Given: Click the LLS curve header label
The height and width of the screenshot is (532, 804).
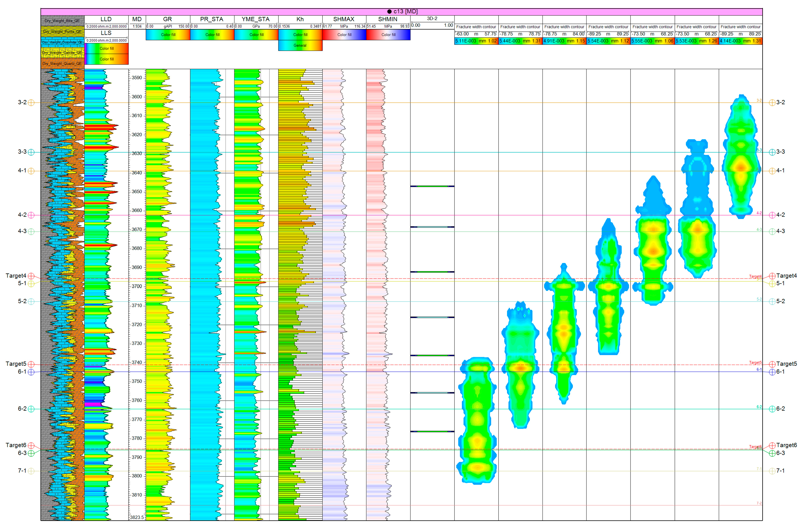Looking at the screenshot, I should 106,33.
